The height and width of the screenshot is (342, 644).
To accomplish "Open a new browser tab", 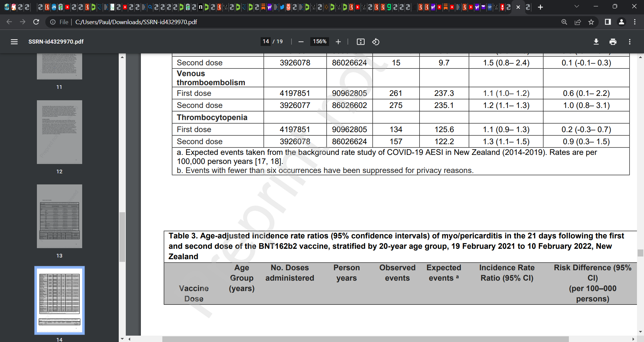I will tap(540, 7).
